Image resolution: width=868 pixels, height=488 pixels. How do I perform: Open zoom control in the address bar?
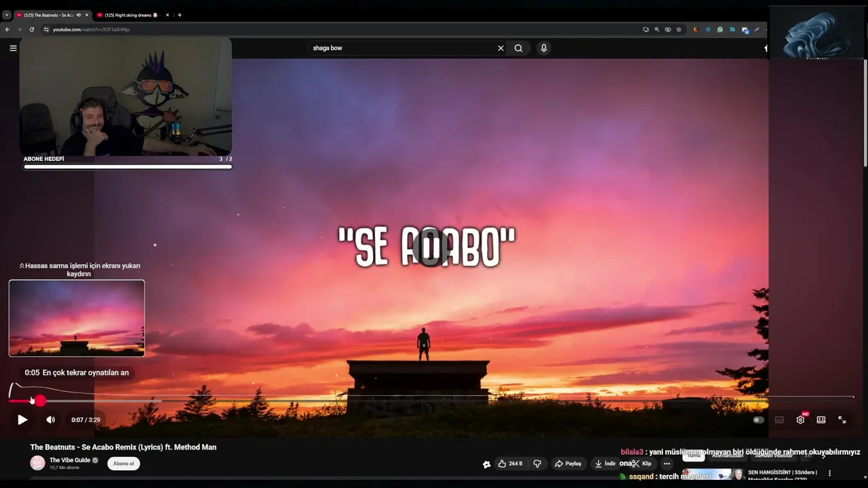tap(656, 29)
